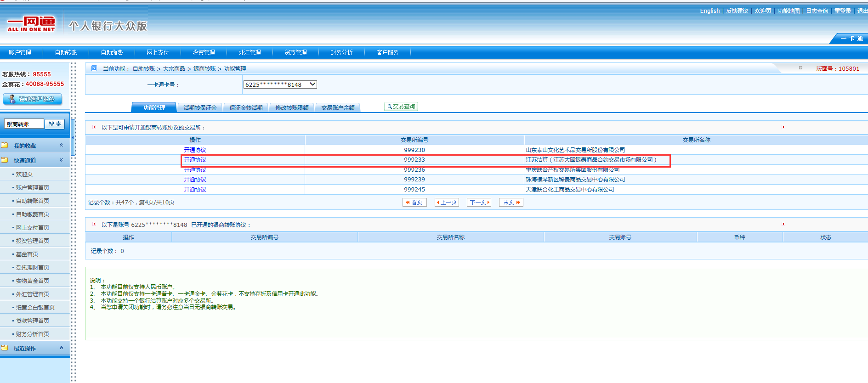The height and width of the screenshot is (383, 868).
Task: Open 自助转账首页 in the sidebar
Action: click(x=33, y=201)
